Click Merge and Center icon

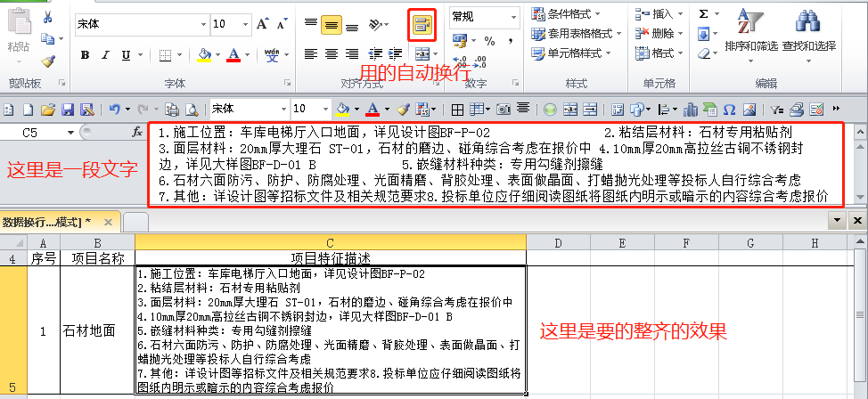tap(422, 53)
